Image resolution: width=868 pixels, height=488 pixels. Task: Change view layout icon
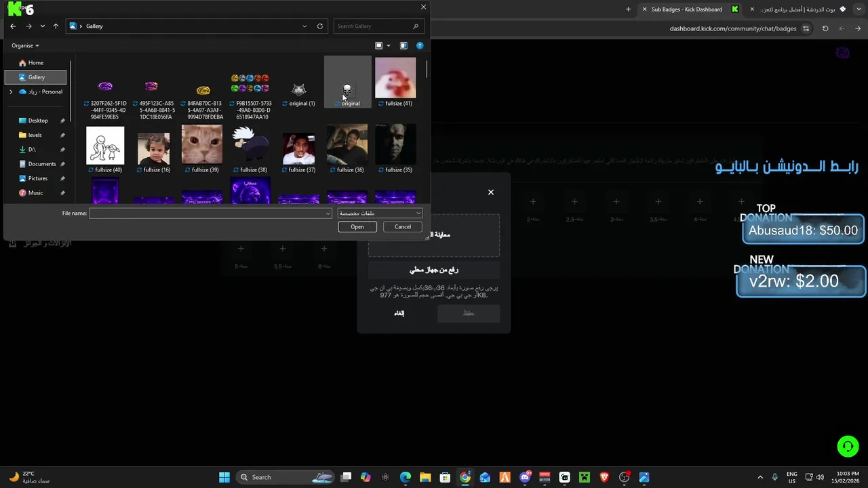(379, 45)
